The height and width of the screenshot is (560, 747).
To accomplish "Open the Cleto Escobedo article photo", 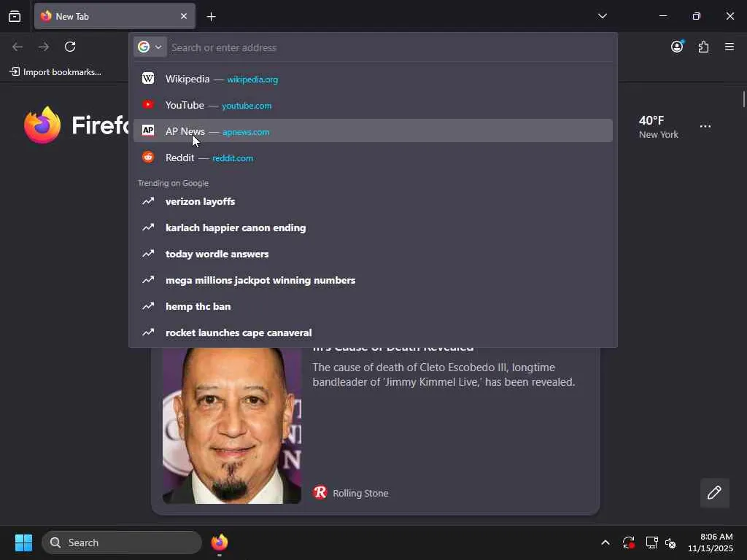I will pyautogui.click(x=232, y=426).
